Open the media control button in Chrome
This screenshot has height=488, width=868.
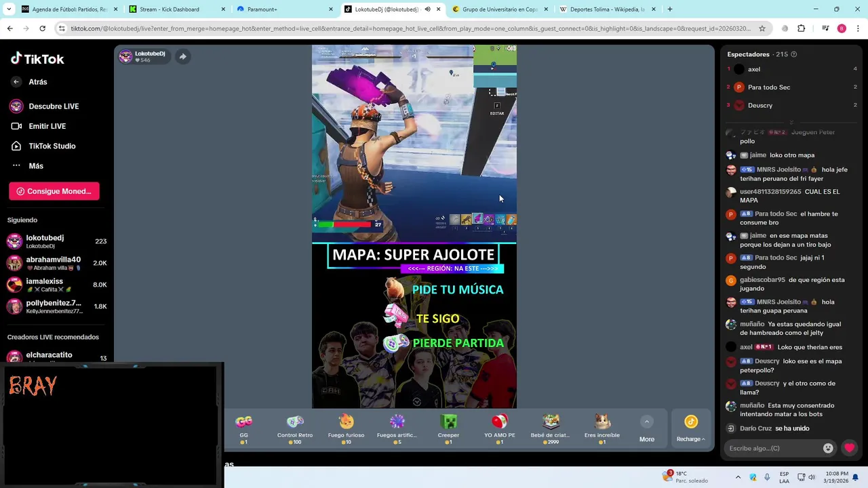[825, 28]
